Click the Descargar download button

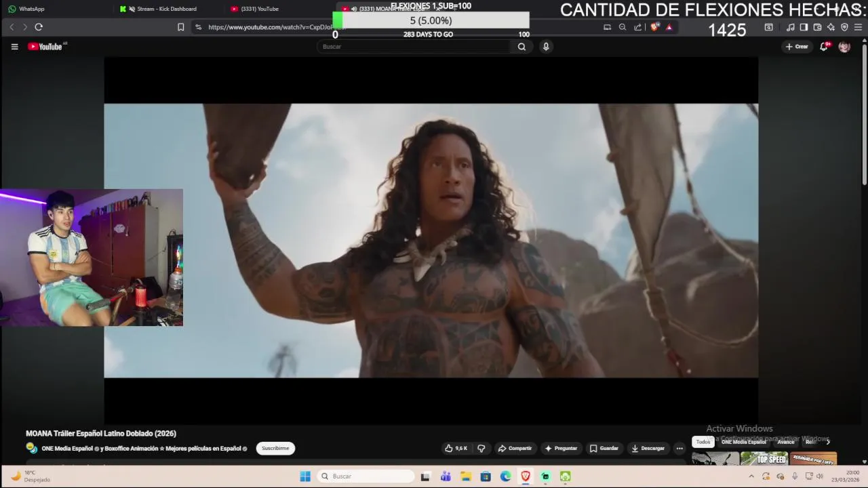point(648,448)
